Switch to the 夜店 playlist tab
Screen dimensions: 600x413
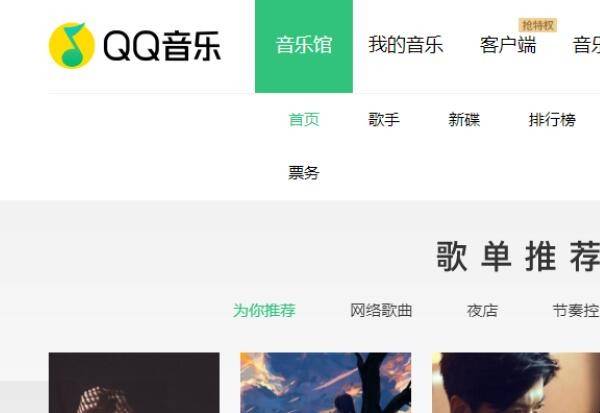click(x=482, y=310)
